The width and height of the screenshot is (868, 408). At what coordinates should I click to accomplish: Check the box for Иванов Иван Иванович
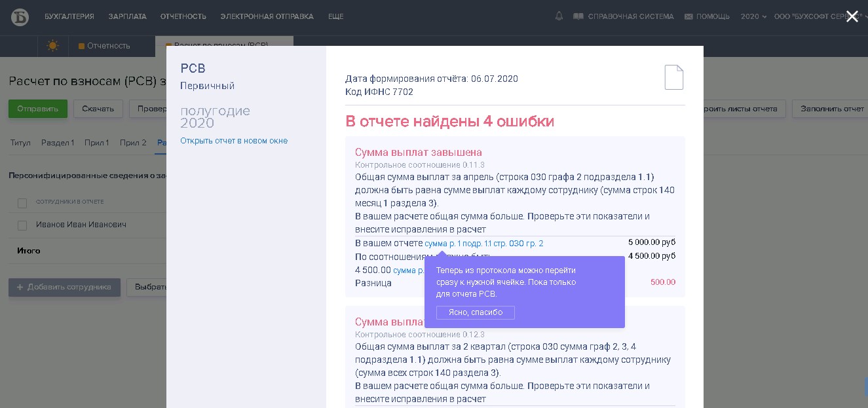tap(22, 225)
